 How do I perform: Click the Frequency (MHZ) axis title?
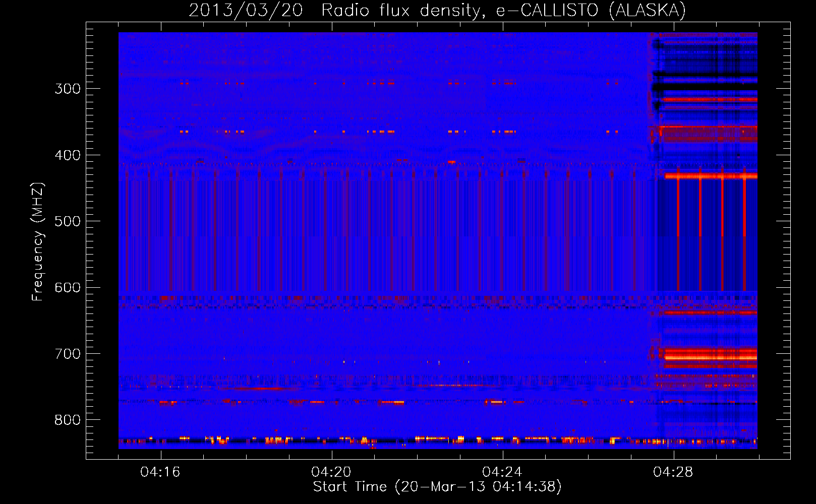click(38, 241)
